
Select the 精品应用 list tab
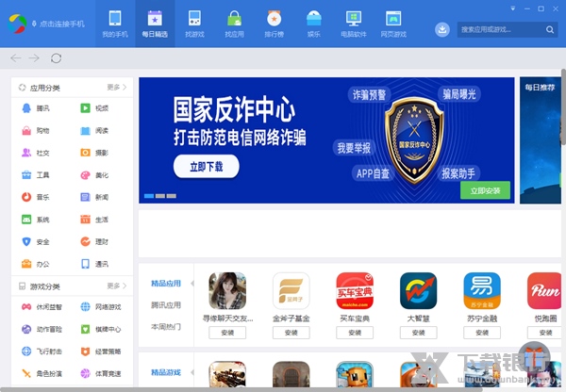click(x=166, y=284)
